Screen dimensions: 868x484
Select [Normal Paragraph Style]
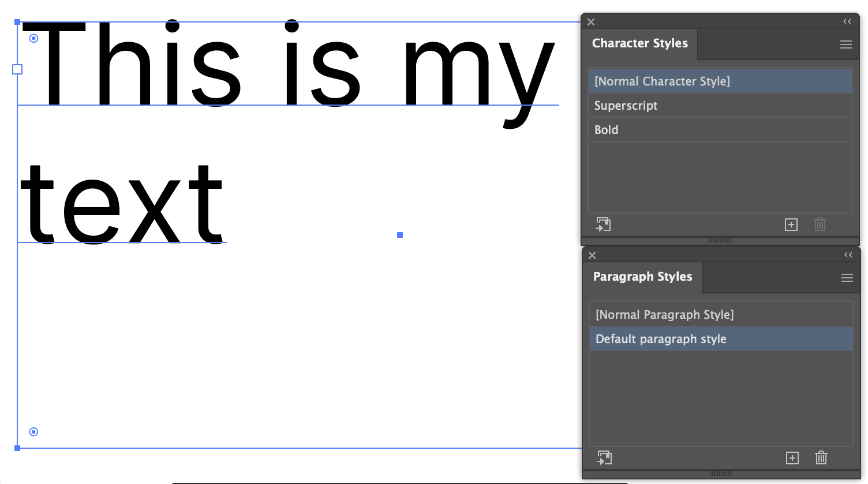[721, 315]
